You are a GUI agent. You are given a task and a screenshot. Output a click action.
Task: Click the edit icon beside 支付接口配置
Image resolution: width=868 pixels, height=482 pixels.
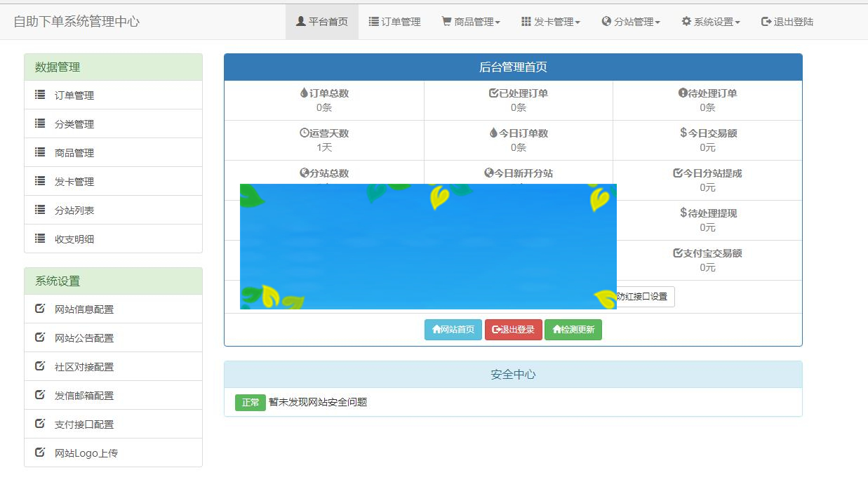click(40, 424)
